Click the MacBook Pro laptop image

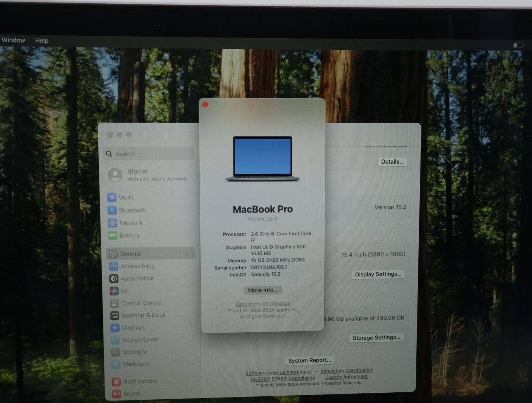tap(263, 159)
